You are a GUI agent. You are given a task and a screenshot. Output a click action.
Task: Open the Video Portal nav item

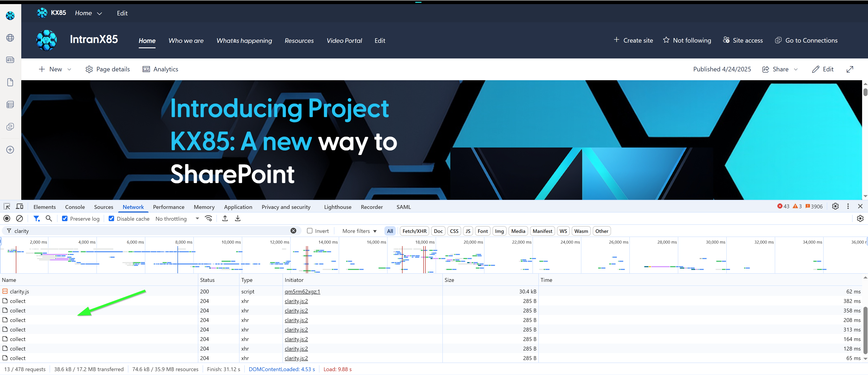pyautogui.click(x=344, y=41)
